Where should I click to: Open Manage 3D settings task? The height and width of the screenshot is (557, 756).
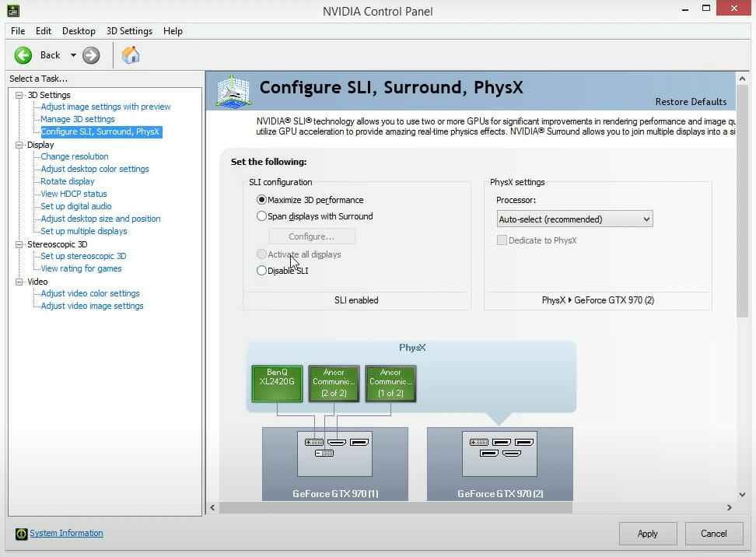tap(78, 119)
